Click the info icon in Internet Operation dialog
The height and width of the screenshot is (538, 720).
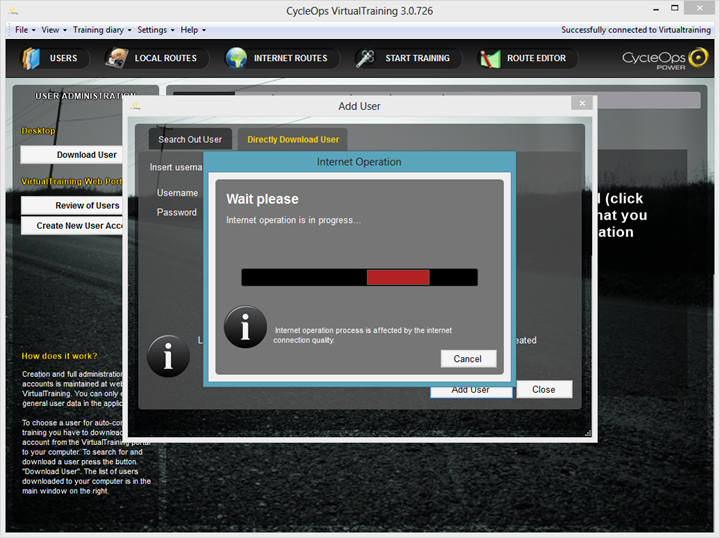(x=245, y=327)
